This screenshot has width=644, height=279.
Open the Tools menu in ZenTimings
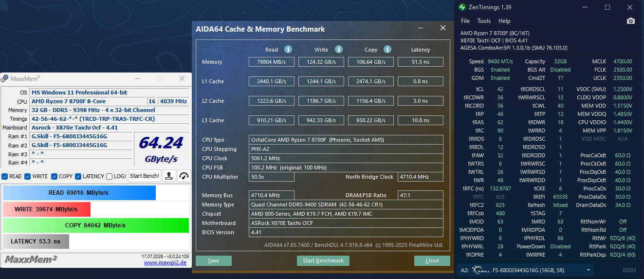point(484,21)
